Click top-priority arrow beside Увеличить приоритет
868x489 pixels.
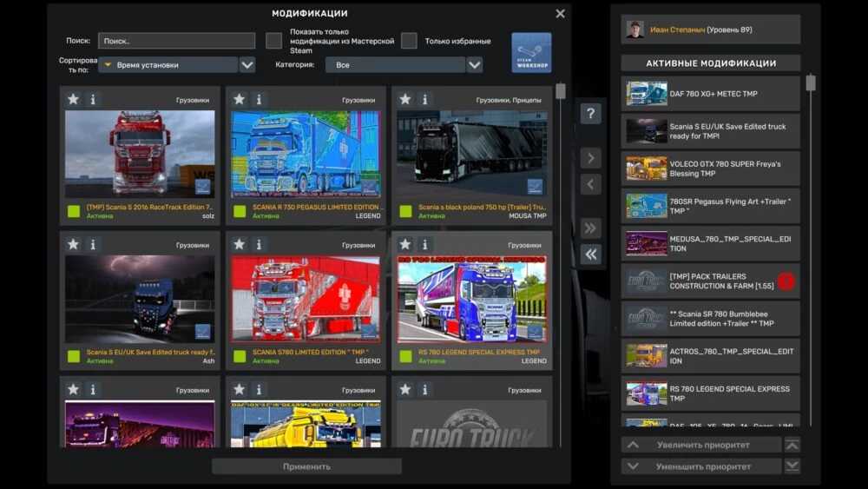792,445
